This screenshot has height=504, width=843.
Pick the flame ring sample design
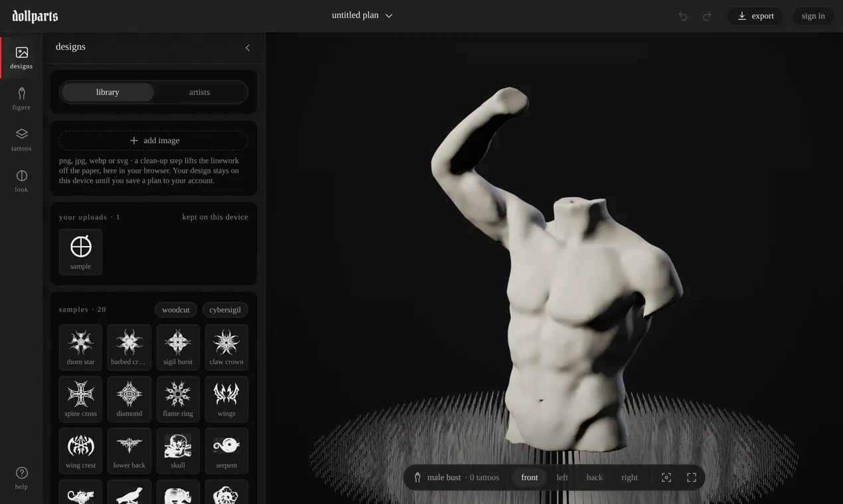point(178,399)
